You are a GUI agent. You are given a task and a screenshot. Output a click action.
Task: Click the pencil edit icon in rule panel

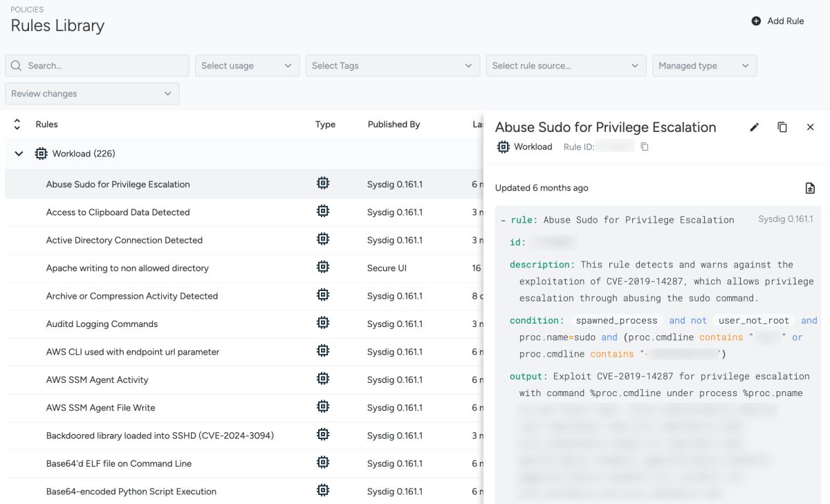754,127
